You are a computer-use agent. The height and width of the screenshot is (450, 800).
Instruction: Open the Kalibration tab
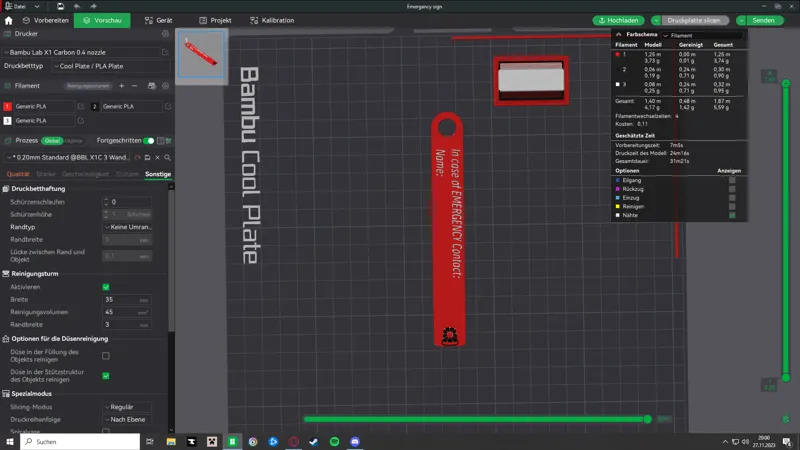pyautogui.click(x=272, y=20)
